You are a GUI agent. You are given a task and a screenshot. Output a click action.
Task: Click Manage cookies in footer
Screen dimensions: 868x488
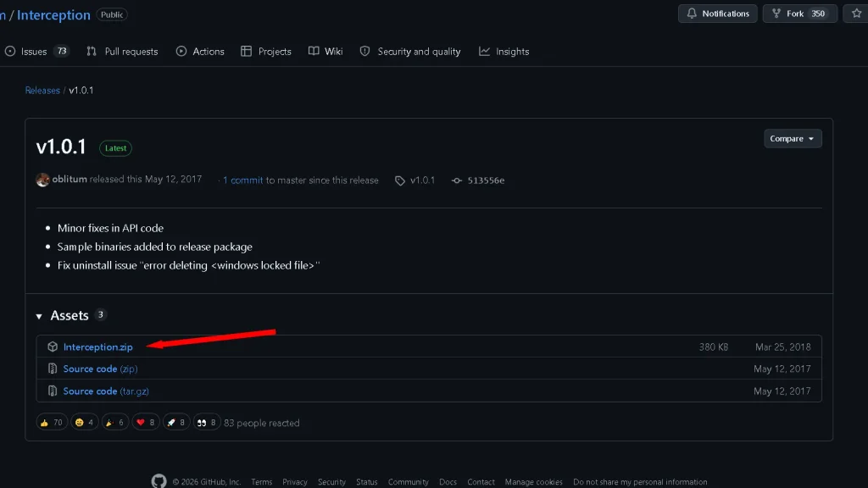(534, 482)
